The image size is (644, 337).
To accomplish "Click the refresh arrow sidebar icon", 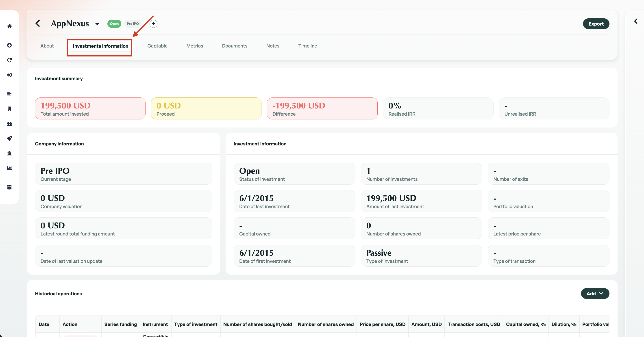I will point(9,60).
